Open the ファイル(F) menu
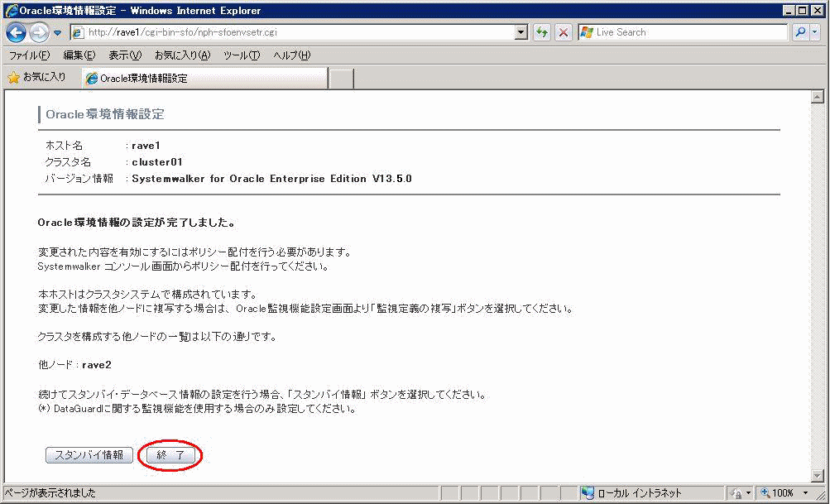This screenshot has width=830, height=504. (x=29, y=55)
